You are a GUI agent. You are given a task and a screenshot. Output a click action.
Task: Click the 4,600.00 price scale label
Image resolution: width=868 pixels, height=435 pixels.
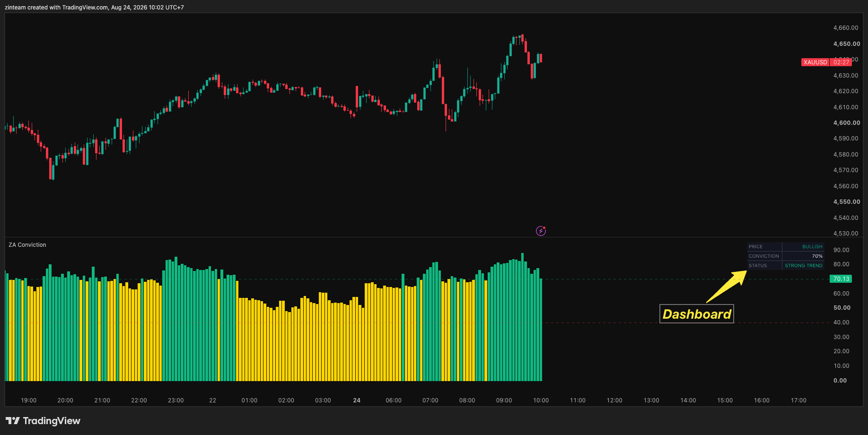click(x=847, y=123)
